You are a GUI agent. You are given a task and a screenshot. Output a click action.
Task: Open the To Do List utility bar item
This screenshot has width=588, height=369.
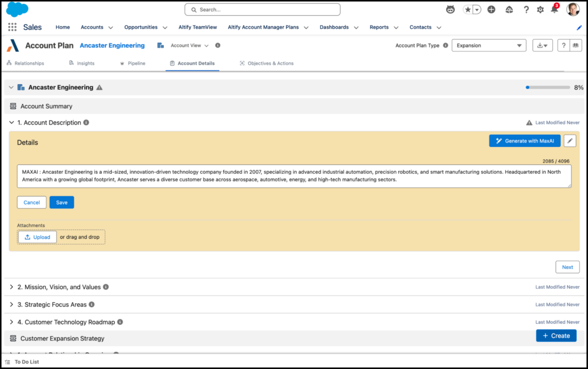22,362
